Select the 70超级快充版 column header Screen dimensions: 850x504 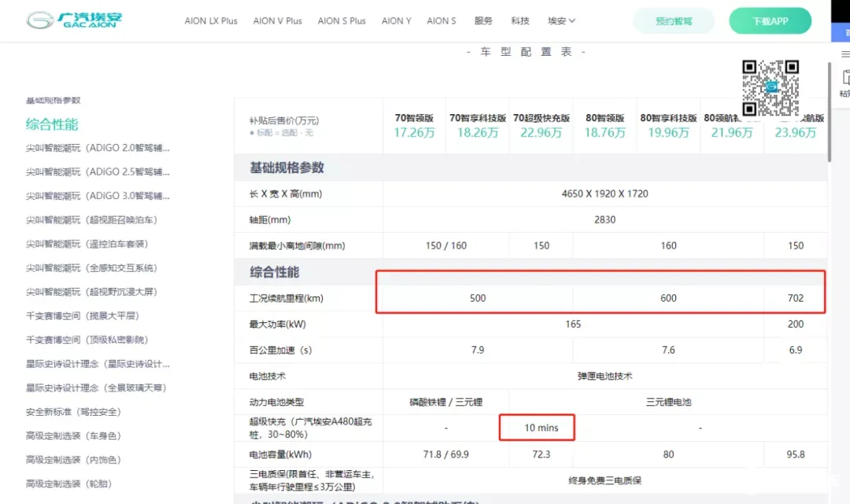point(541,118)
